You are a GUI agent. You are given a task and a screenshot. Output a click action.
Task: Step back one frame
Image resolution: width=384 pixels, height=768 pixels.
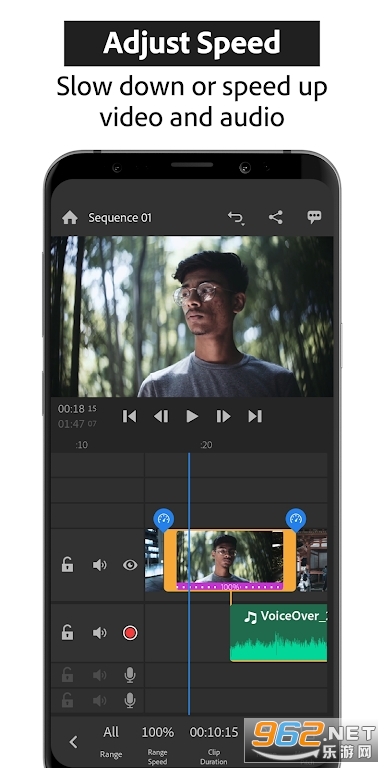tap(161, 416)
